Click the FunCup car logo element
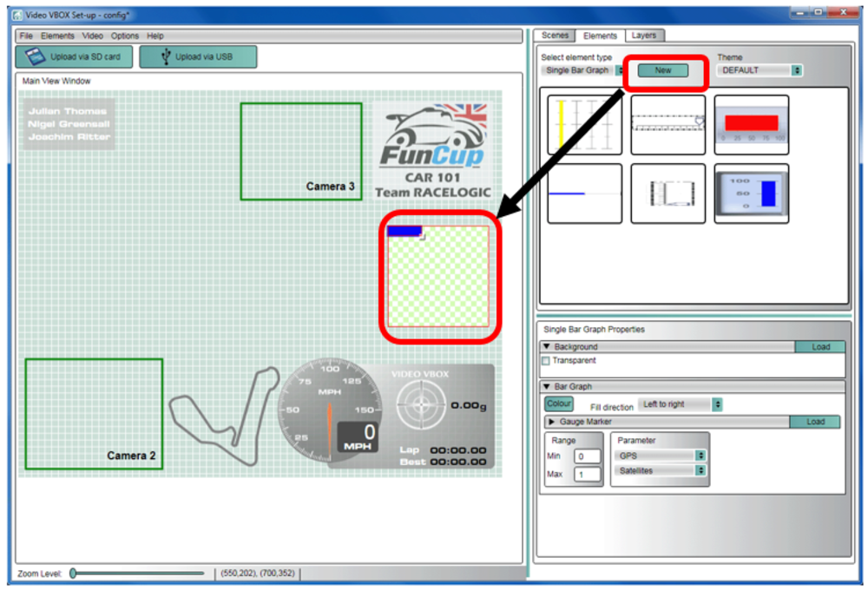Viewport: 868px width, 590px height. pyautogui.click(x=433, y=135)
